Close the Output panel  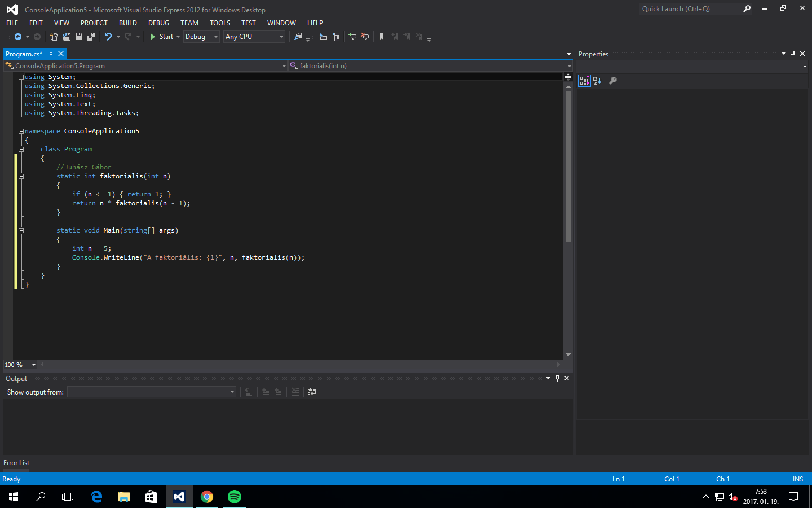[x=567, y=378]
